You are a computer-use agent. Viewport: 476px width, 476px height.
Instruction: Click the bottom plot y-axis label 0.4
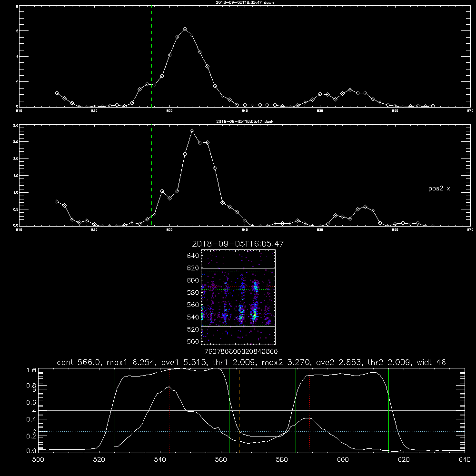tap(31, 419)
